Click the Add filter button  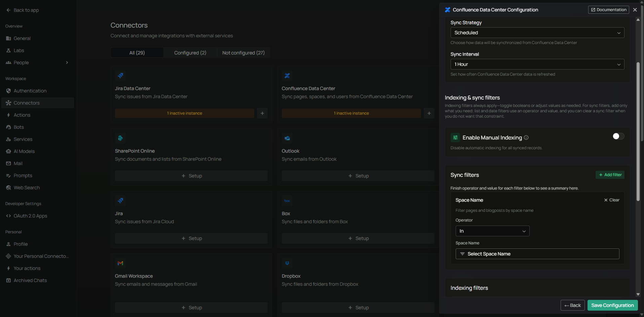pyautogui.click(x=610, y=175)
